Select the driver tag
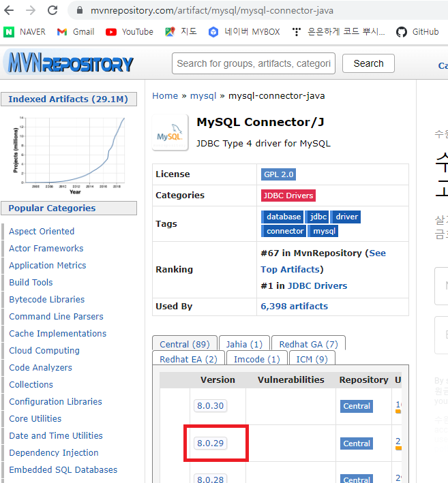Viewport: 448px width, 483px height. coord(346,217)
